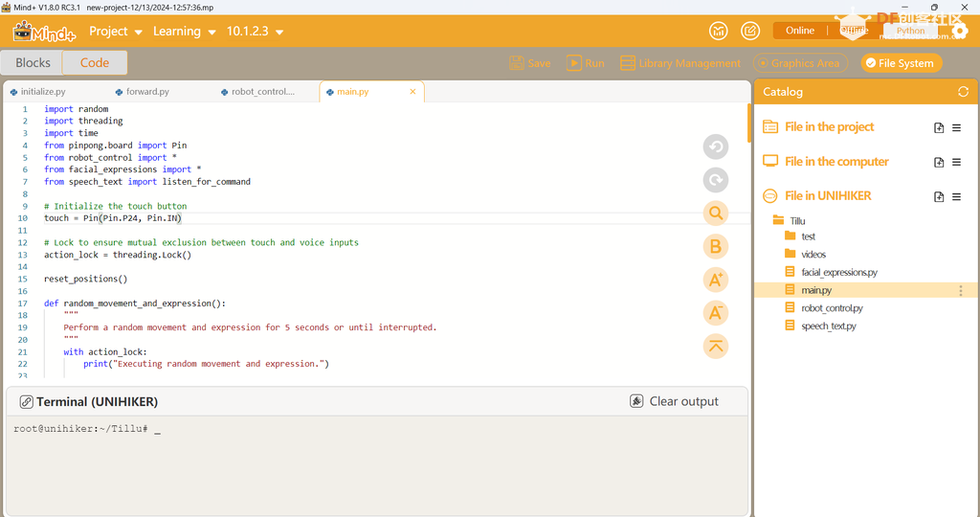
Task: Click the undo editor icon
Action: (716, 146)
